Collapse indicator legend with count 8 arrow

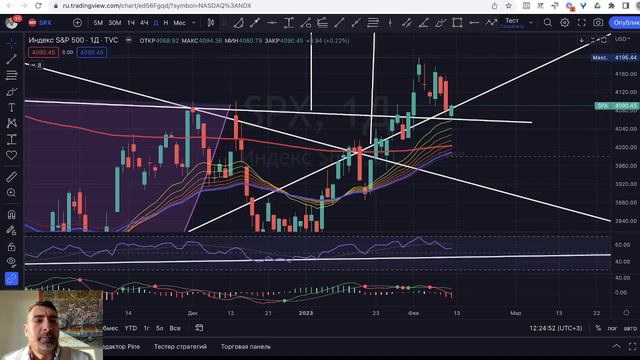pos(37,65)
